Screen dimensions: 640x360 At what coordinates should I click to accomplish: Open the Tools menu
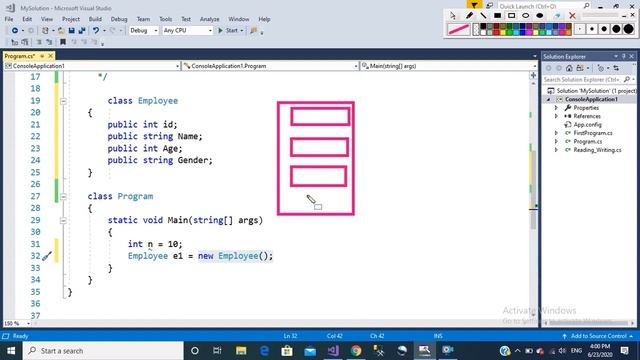click(165, 19)
